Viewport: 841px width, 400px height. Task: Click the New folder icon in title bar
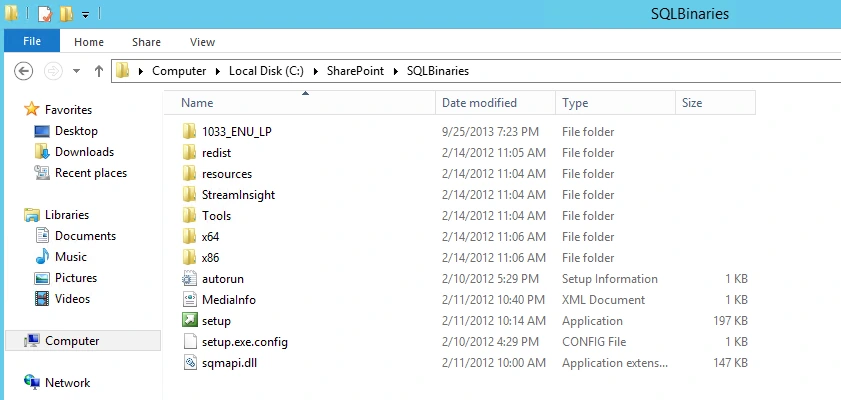66,14
